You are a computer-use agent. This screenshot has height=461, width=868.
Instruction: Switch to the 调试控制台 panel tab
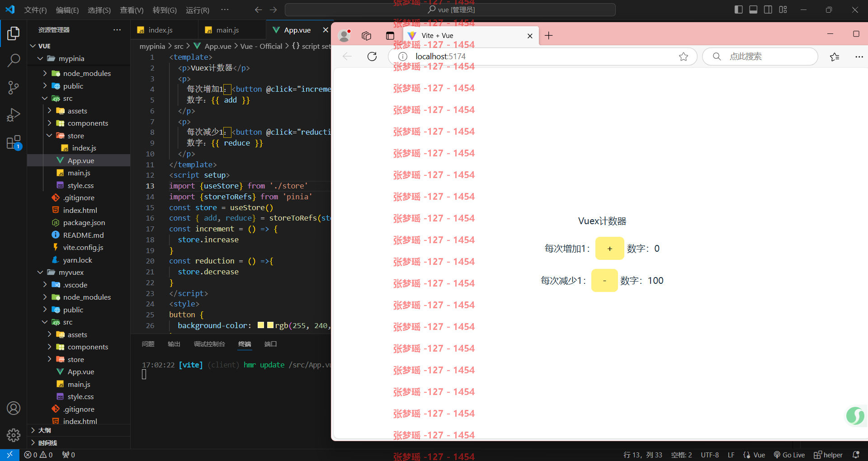click(x=209, y=344)
